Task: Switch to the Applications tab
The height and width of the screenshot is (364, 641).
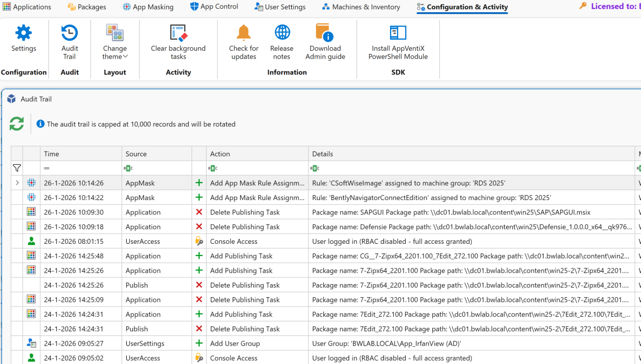Action: [x=27, y=7]
